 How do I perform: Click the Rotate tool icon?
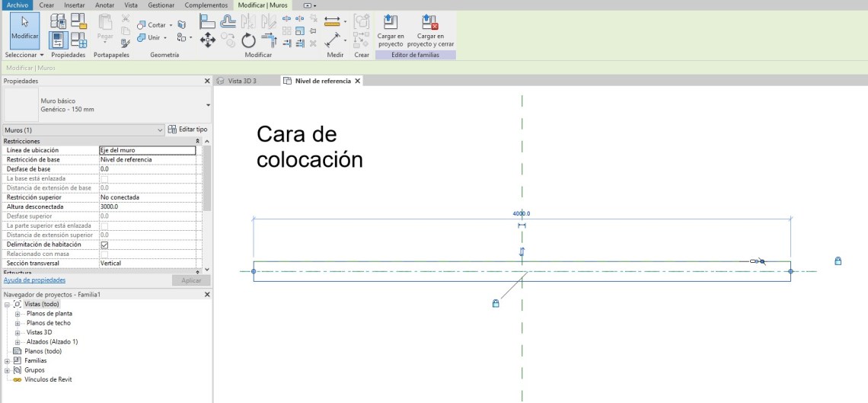tap(249, 40)
